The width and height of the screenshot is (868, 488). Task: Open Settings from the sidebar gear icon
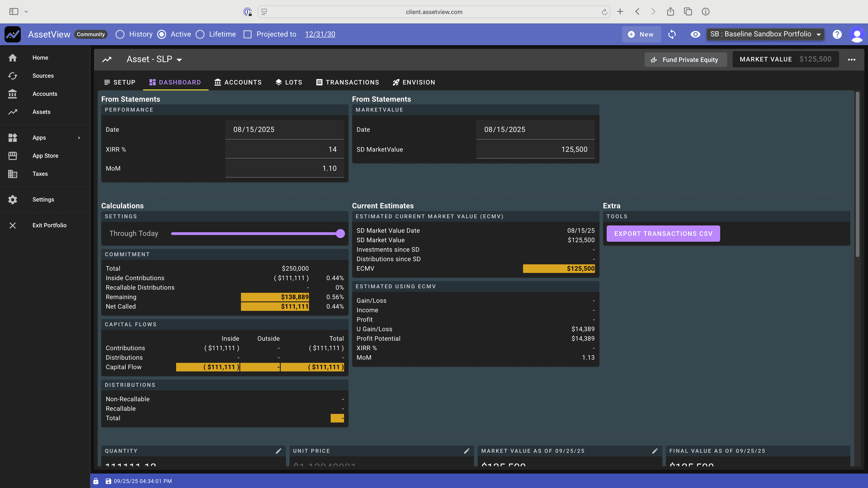[12, 200]
